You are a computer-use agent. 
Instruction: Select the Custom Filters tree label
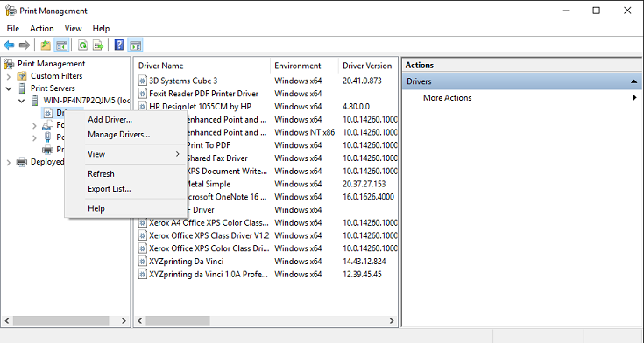click(56, 76)
